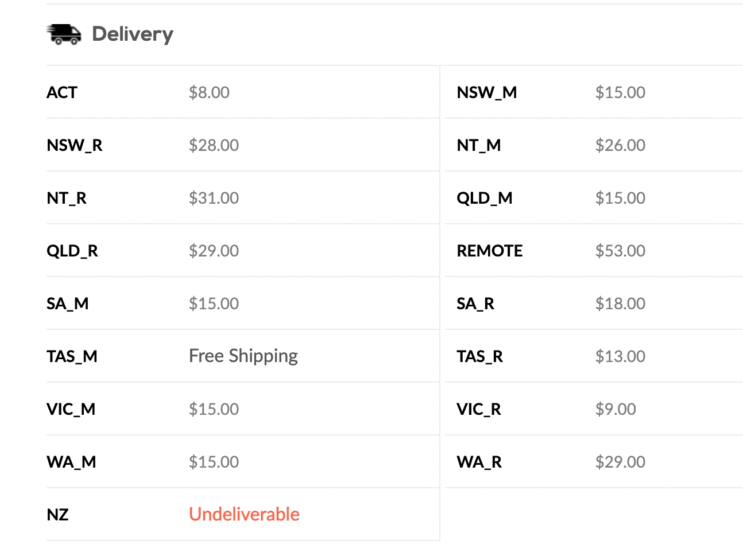Click the VIC_R $9.00 rate
743x560 pixels.
pyautogui.click(x=616, y=409)
